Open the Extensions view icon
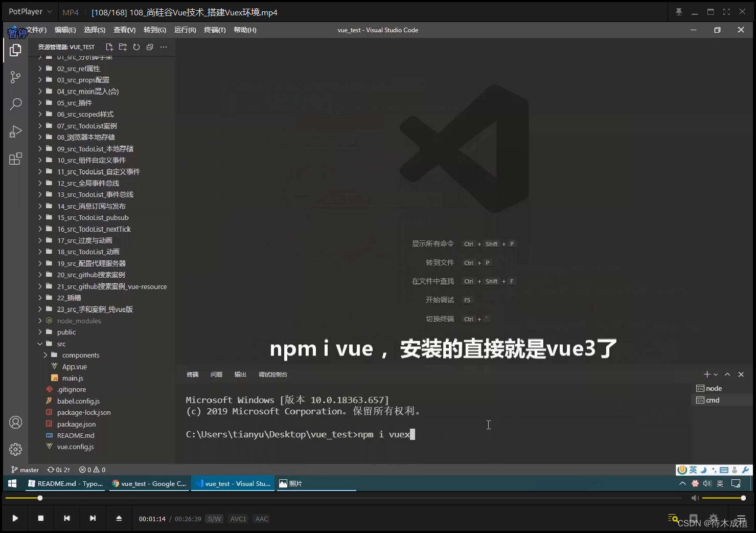The width and height of the screenshot is (756, 533). (16, 159)
